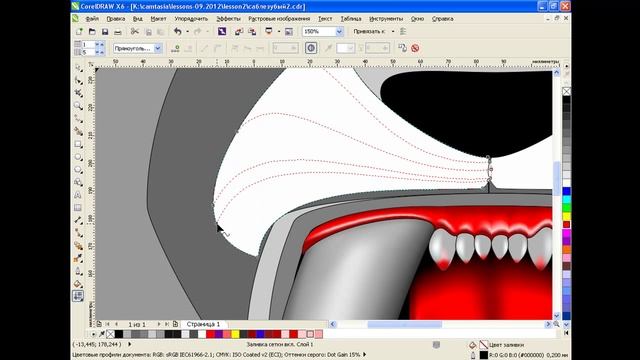Click mesh grid rows input field
Screen dimensions: 640x360
point(88,52)
